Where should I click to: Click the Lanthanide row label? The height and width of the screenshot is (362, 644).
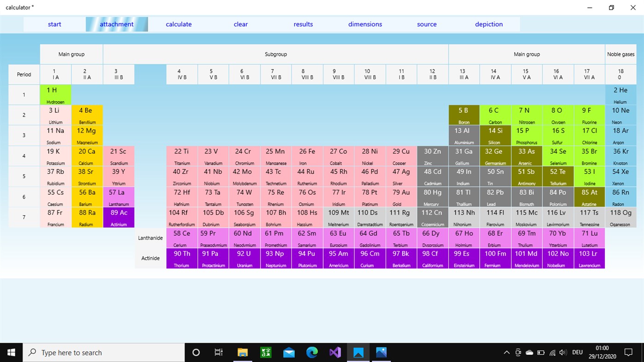(x=151, y=238)
